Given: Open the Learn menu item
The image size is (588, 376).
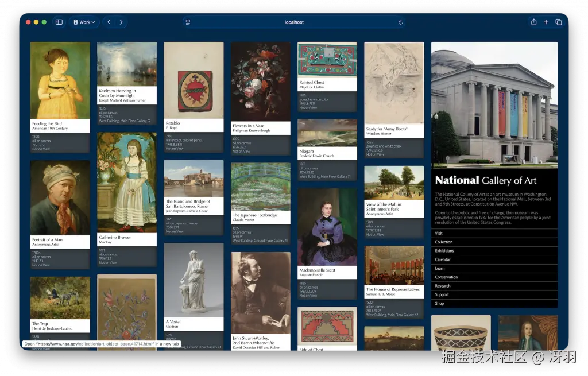Looking at the screenshot, I should point(494,269).
